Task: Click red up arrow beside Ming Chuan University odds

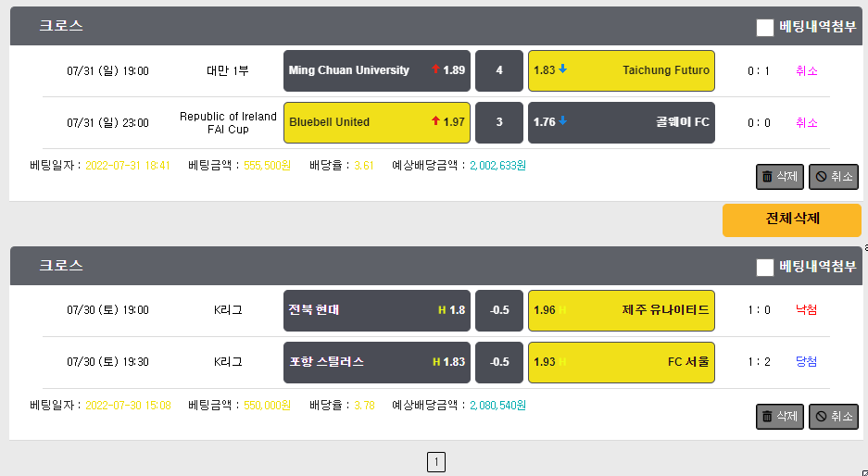Action: pyautogui.click(x=435, y=69)
